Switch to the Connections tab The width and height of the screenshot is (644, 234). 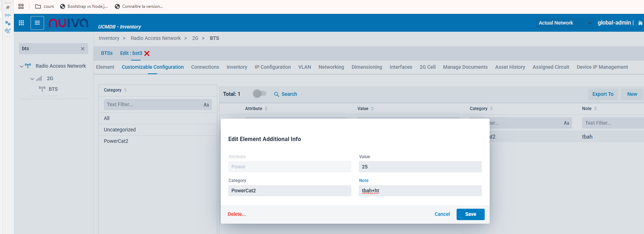205,67
